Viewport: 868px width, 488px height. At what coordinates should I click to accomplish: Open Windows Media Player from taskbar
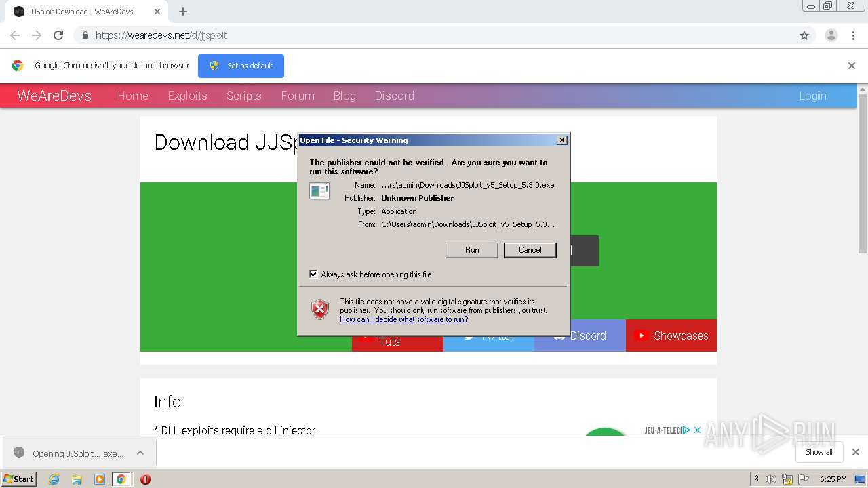click(x=100, y=479)
